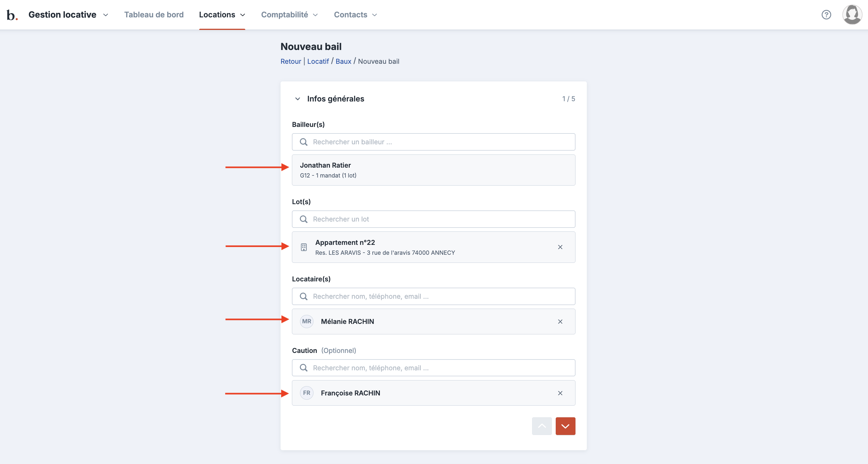The height and width of the screenshot is (464, 868).
Task: Click the building icon beside Appartement n°22
Action: 304,247
